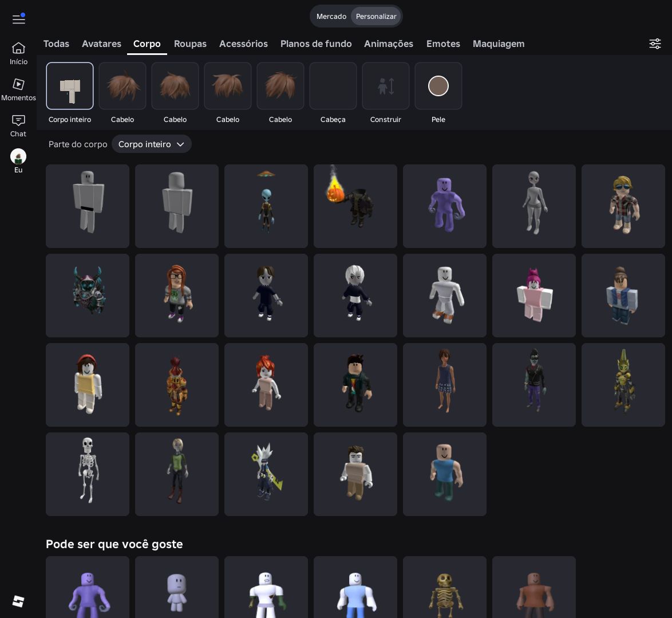This screenshot has height=618, width=672.
Task: Select the purple muscular body in main grid
Action: (x=444, y=206)
